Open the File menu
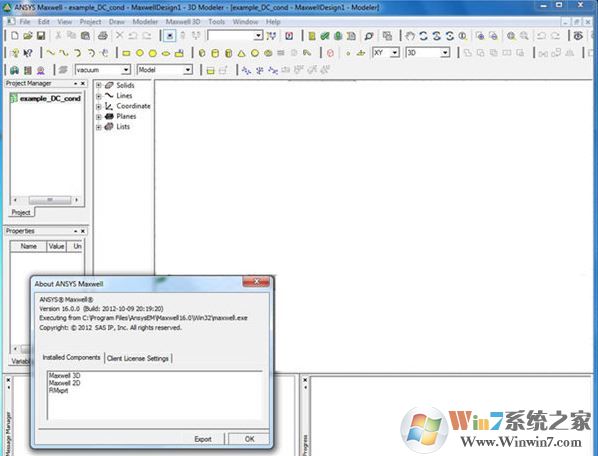This screenshot has height=456, width=598. [x=25, y=22]
